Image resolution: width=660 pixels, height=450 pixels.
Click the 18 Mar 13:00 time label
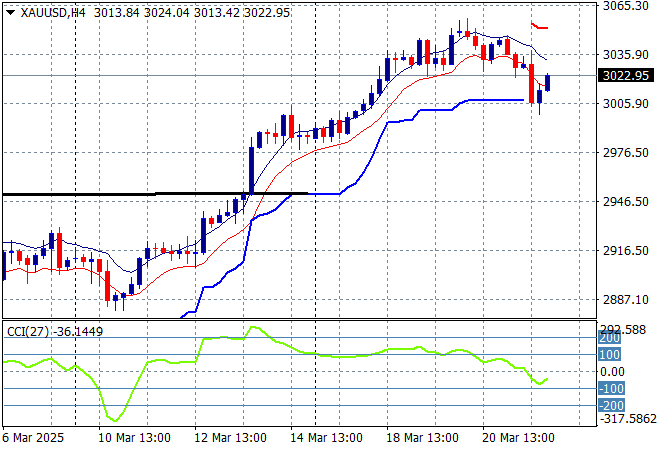pyautogui.click(x=422, y=438)
